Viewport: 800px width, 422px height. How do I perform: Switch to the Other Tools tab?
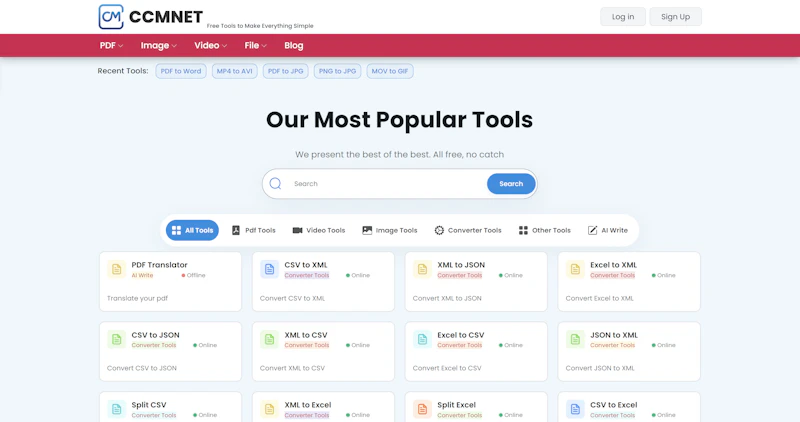pyautogui.click(x=544, y=230)
